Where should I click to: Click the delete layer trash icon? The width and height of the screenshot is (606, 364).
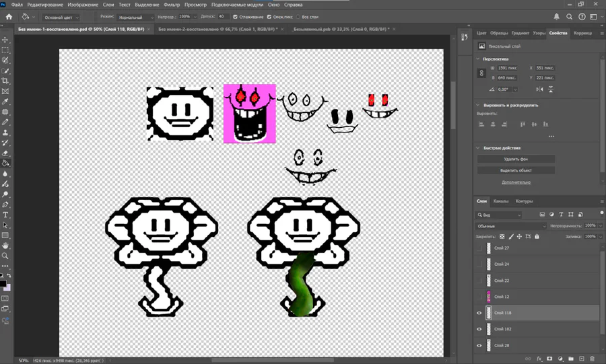coord(592,359)
